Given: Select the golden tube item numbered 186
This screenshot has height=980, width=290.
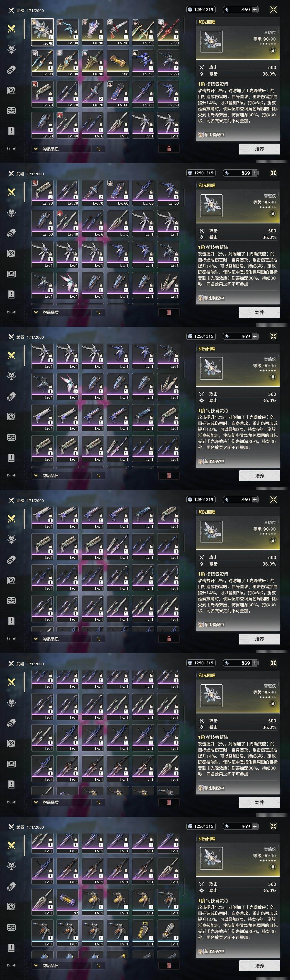Looking at the screenshot, I should 118,63.
